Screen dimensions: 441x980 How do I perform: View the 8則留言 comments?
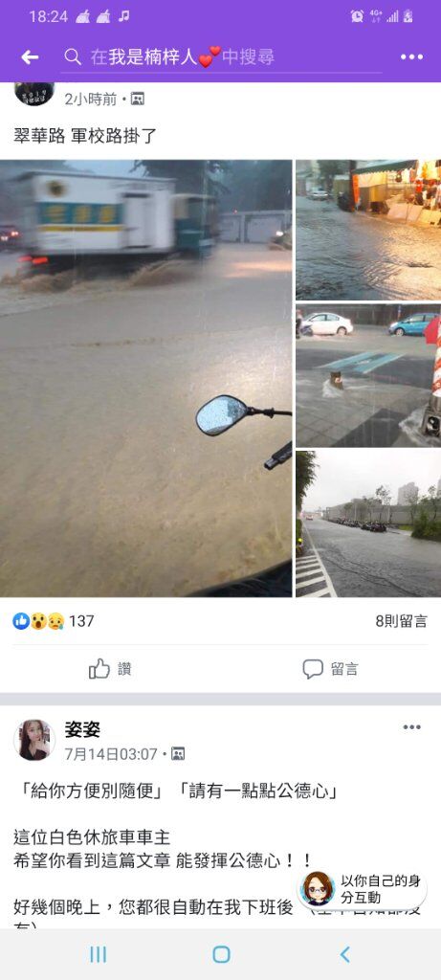(x=402, y=620)
